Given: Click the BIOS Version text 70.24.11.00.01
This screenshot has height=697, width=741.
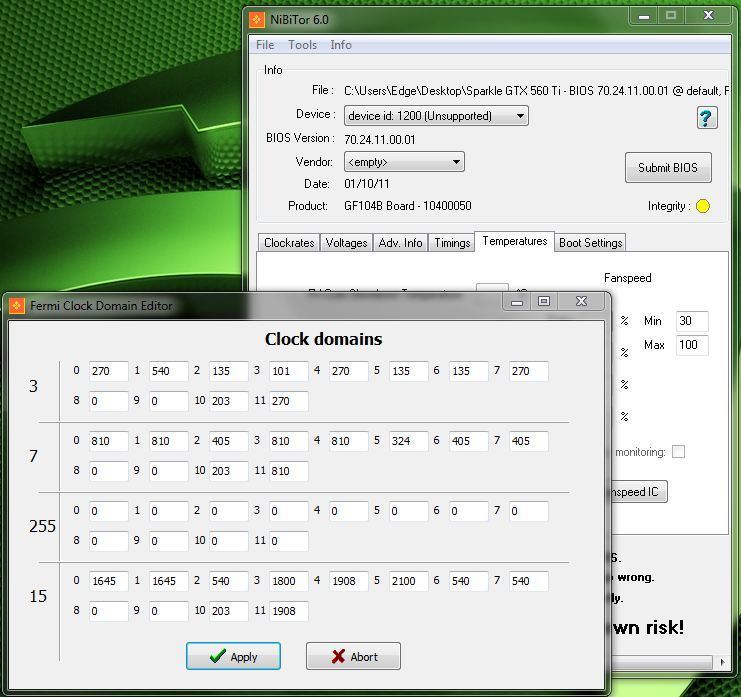Looking at the screenshot, I should click(380, 140).
